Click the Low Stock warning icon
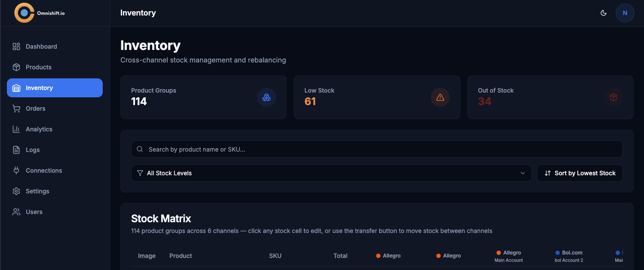644x270 pixels. coord(440,97)
